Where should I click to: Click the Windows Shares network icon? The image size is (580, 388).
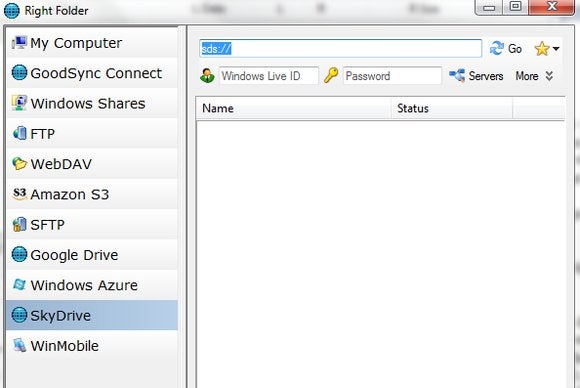19,103
